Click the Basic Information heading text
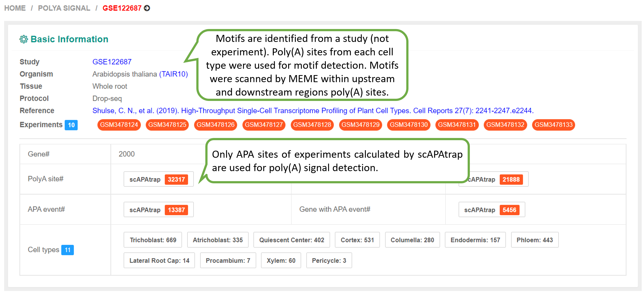This screenshot has width=644, height=294. tap(69, 39)
